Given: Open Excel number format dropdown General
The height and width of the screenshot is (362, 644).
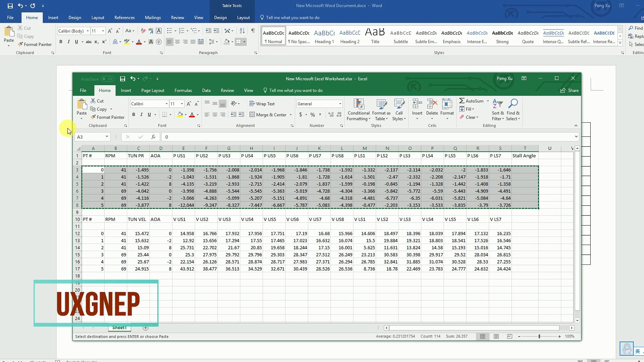Looking at the screenshot, I should 340,104.
